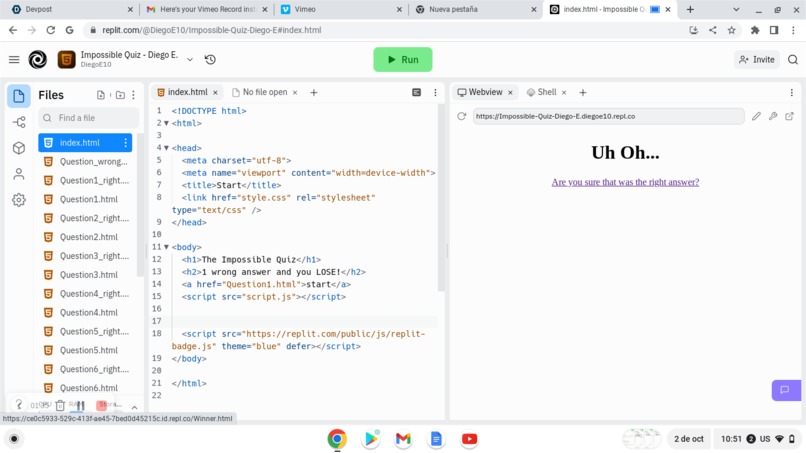806x453 pixels.
Task: Open the browser tab search dropdown
Action: (736, 9)
